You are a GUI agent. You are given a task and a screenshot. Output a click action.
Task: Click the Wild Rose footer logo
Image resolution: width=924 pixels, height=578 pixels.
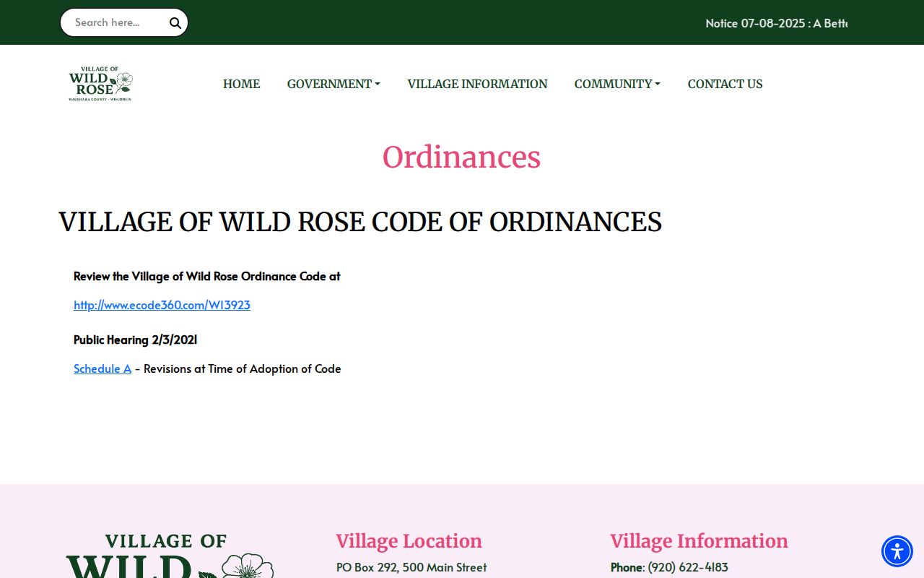click(170, 556)
